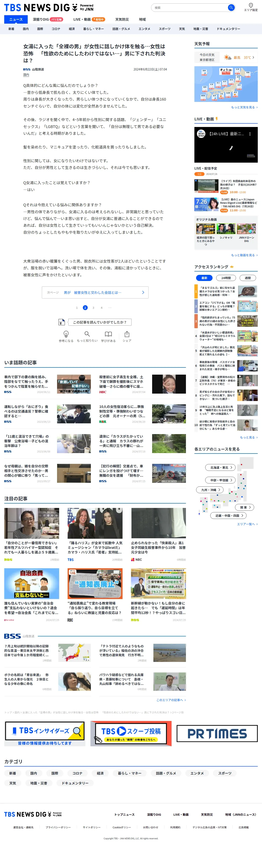
Task: Go to article page 4
Action: 101,308
